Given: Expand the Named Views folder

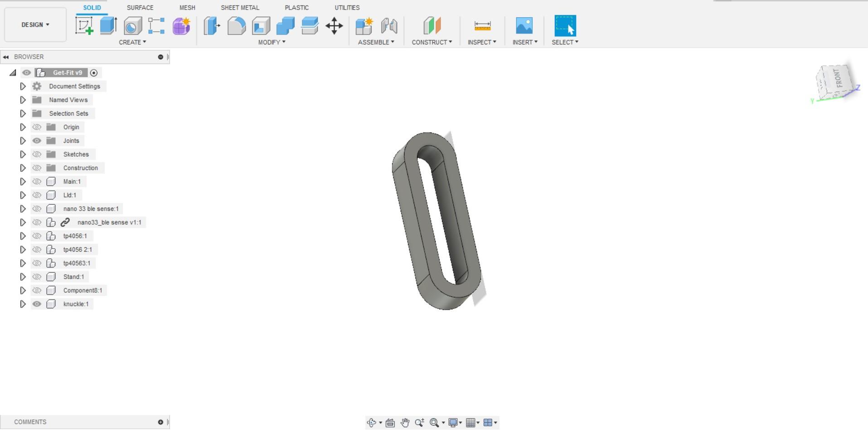Looking at the screenshot, I should pyautogui.click(x=23, y=100).
